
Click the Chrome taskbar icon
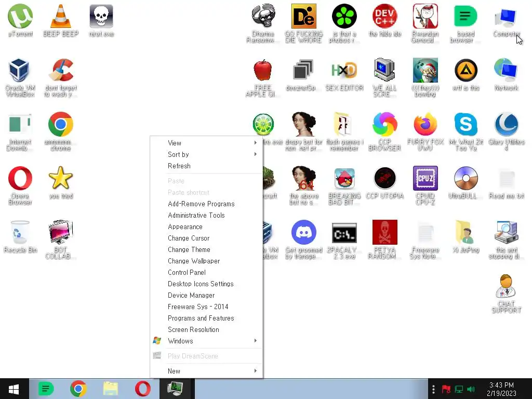point(78,389)
